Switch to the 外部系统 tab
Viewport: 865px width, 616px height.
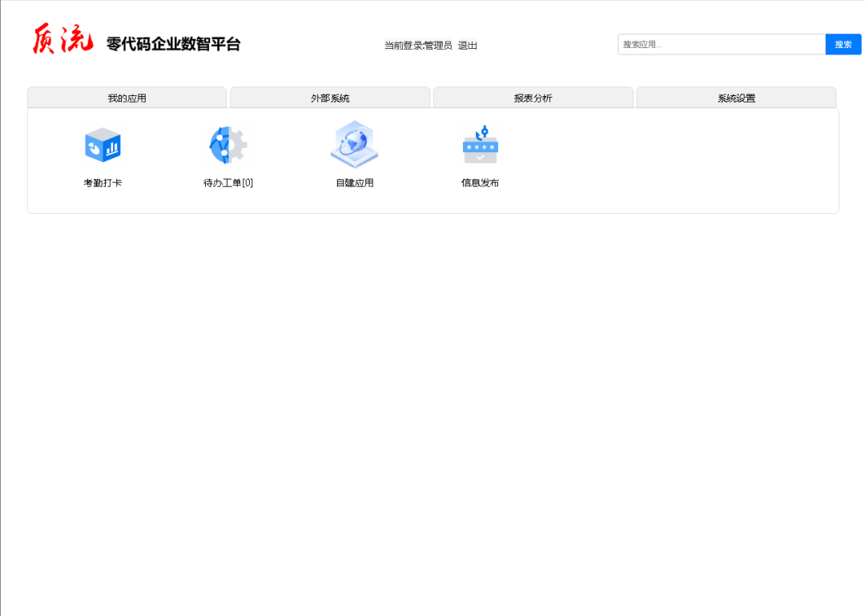point(330,97)
